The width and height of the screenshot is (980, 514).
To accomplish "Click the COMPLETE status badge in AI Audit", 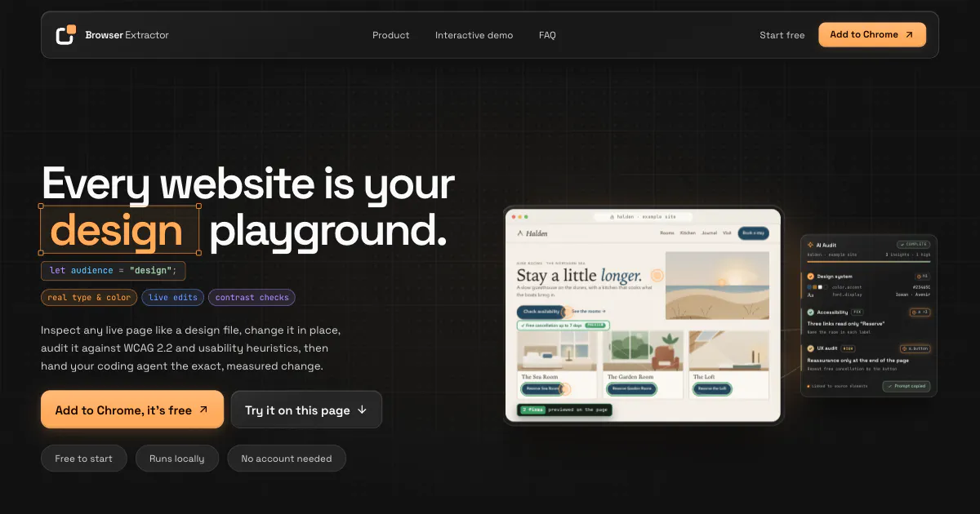I will click(913, 244).
